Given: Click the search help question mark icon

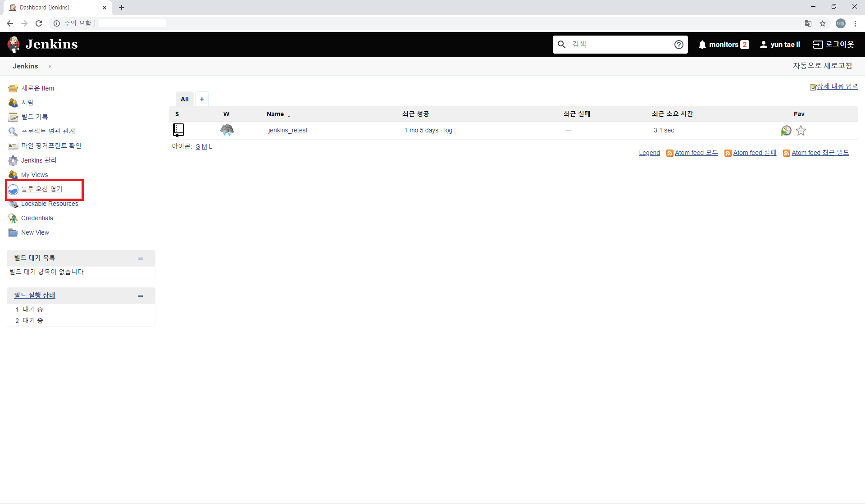Looking at the screenshot, I should pos(679,45).
